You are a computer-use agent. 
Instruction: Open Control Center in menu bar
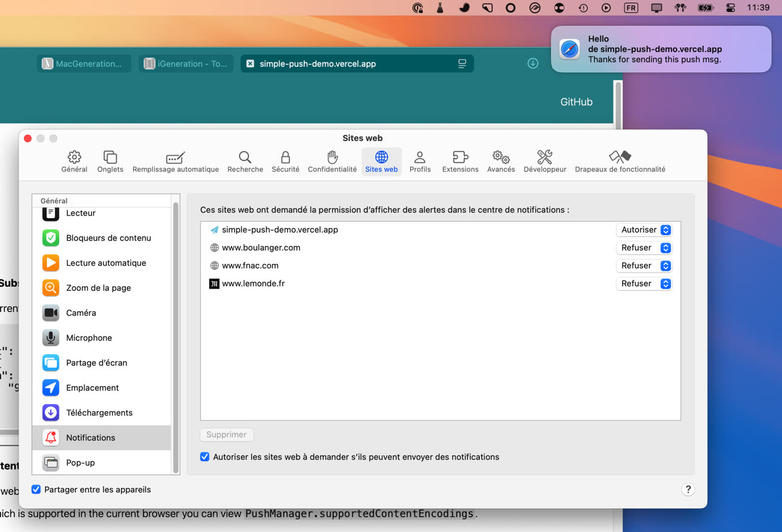click(x=731, y=8)
